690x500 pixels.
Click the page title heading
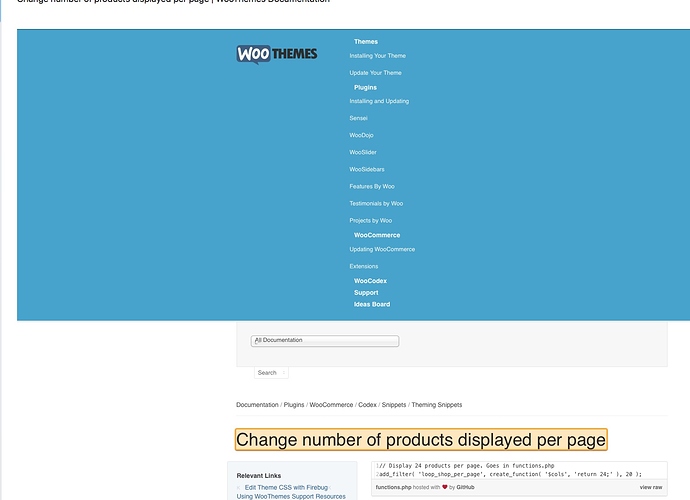click(421, 440)
